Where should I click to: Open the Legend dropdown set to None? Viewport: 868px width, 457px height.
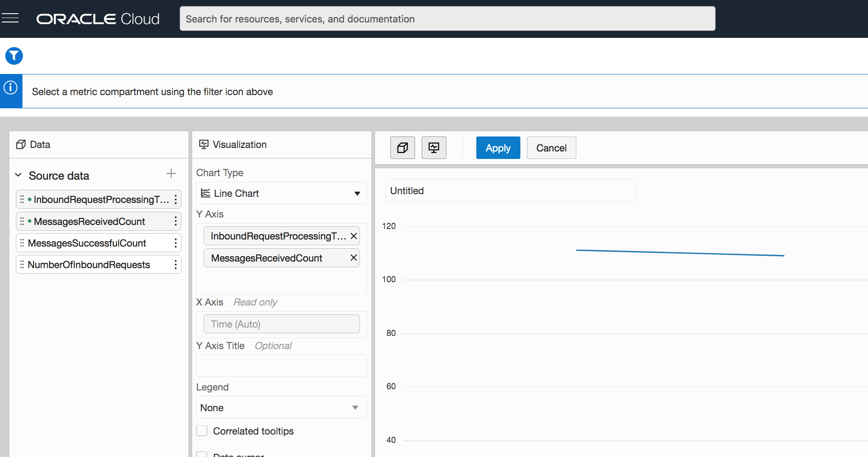point(281,408)
